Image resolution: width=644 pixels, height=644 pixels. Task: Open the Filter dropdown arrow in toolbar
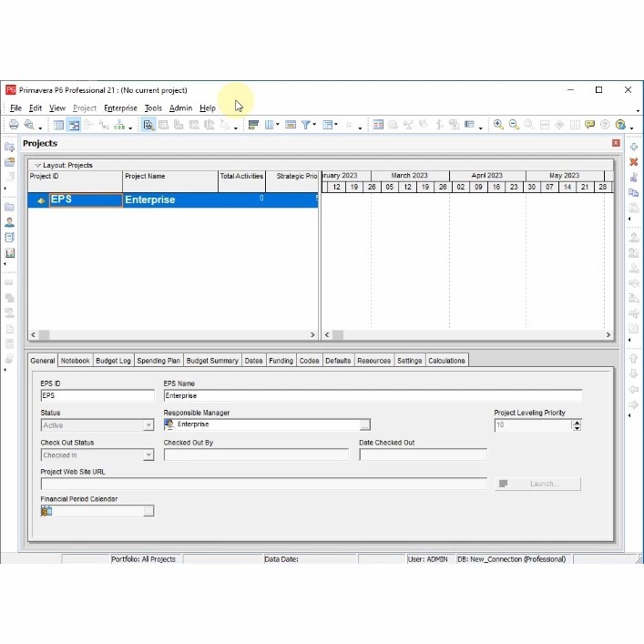(314, 124)
